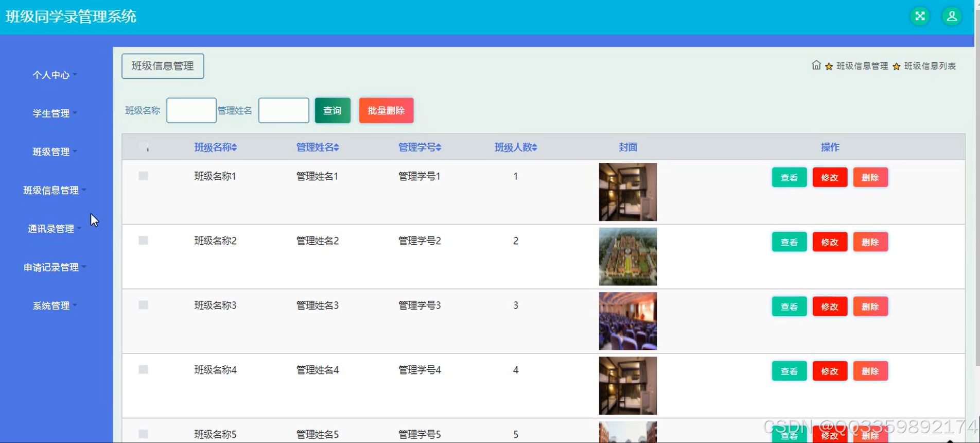Sort by 管理姓名 column header
Viewport: 980px width, 443px height.
click(318, 147)
